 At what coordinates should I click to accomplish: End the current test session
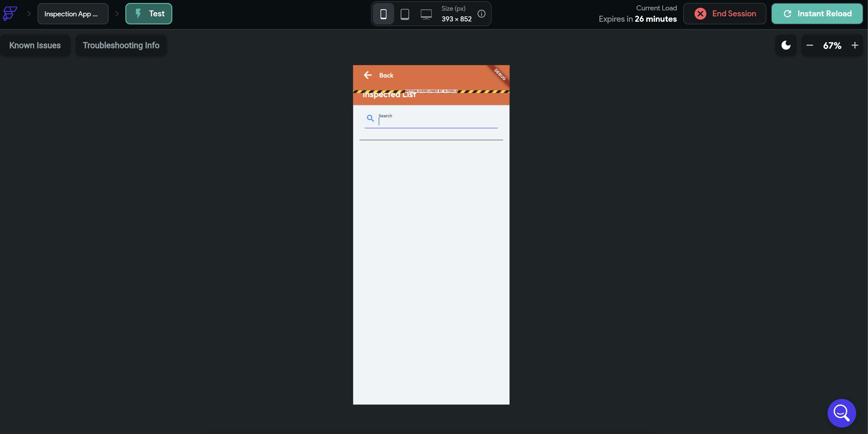point(725,13)
